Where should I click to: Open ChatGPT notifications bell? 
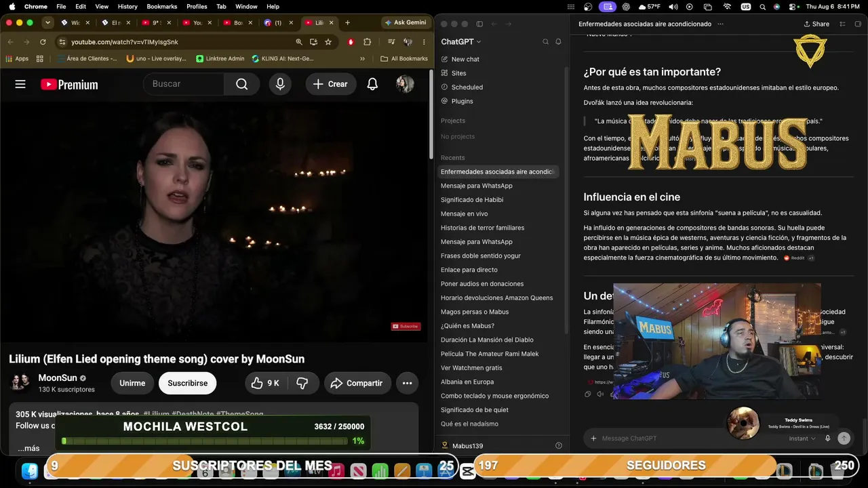[x=558, y=42]
